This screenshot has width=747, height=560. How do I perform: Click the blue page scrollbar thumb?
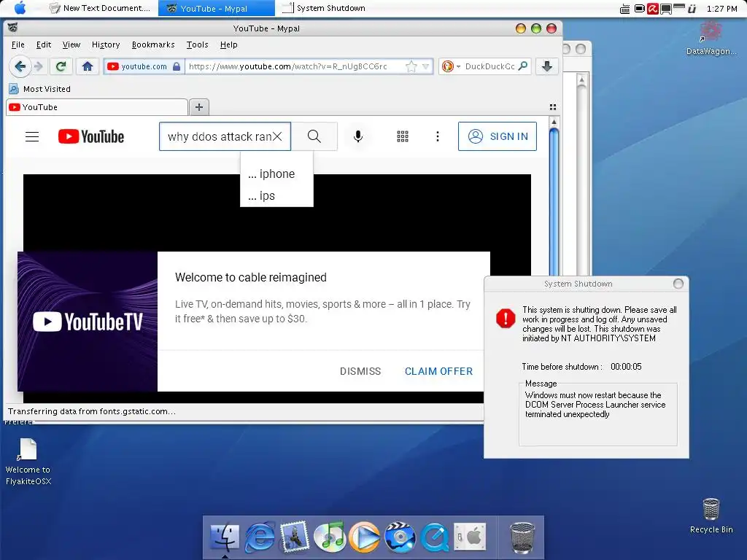(554, 200)
